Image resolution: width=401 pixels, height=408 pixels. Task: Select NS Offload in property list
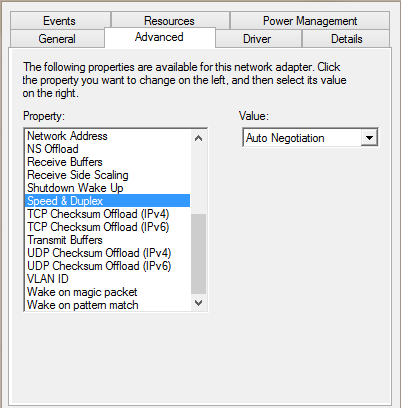[x=108, y=149]
